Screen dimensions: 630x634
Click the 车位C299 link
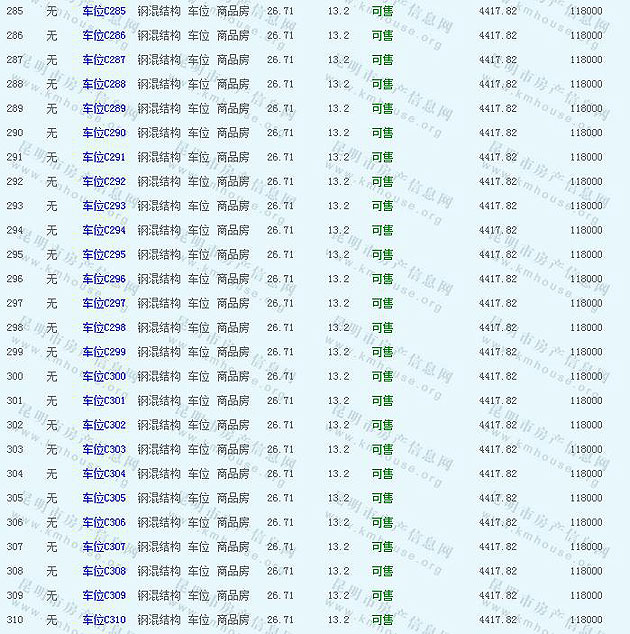coord(104,352)
